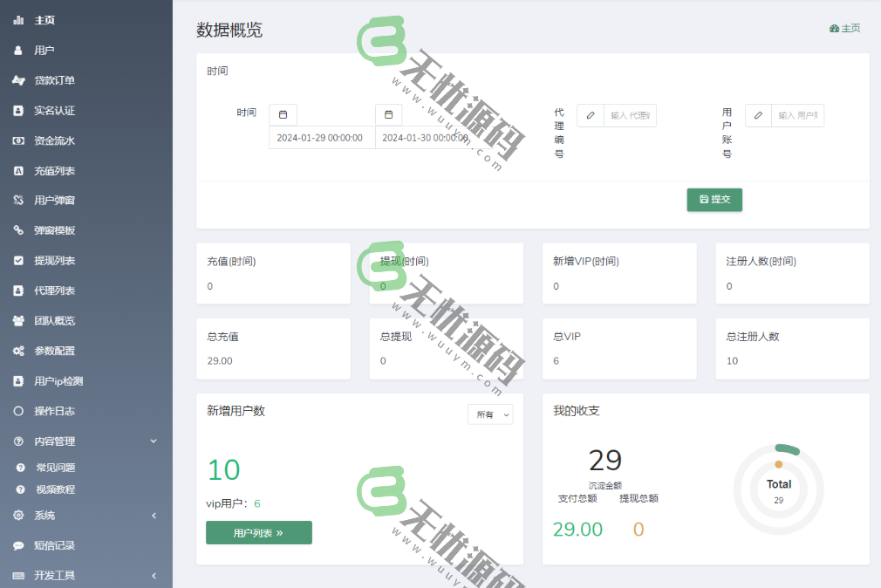Click the 实名认证 verification icon
881x588 pixels.
coord(19,110)
